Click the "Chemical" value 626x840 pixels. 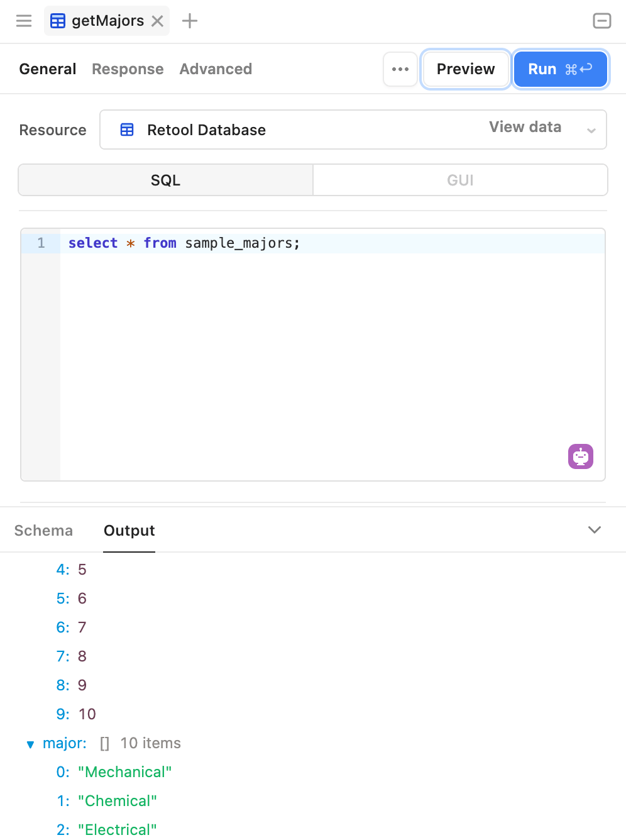pyautogui.click(x=118, y=801)
